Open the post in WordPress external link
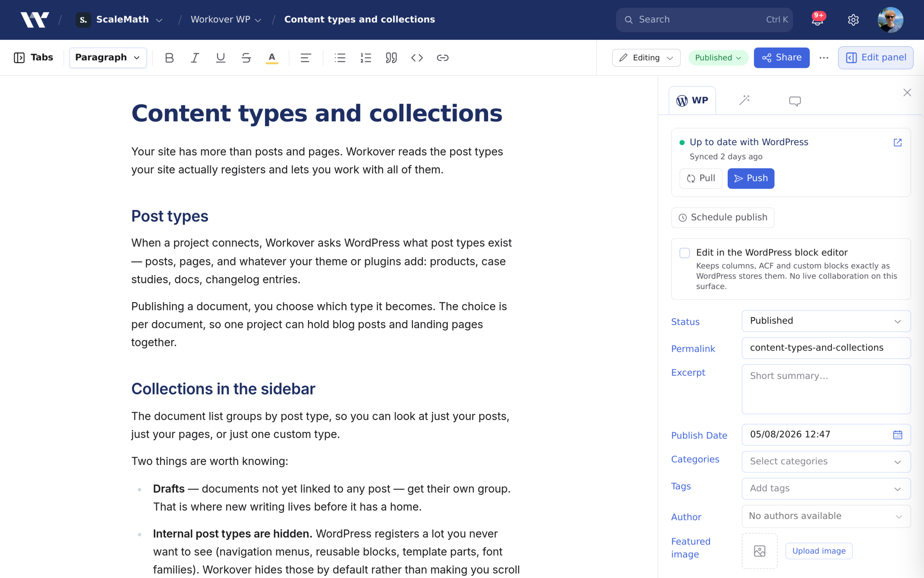Screen dimensions: 924x578 897,143
